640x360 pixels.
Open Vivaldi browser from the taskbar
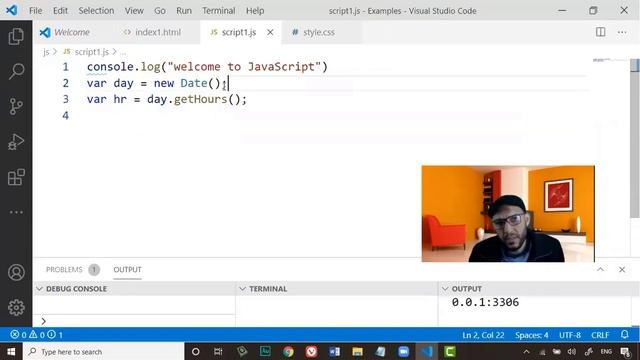tap(311, 351)
